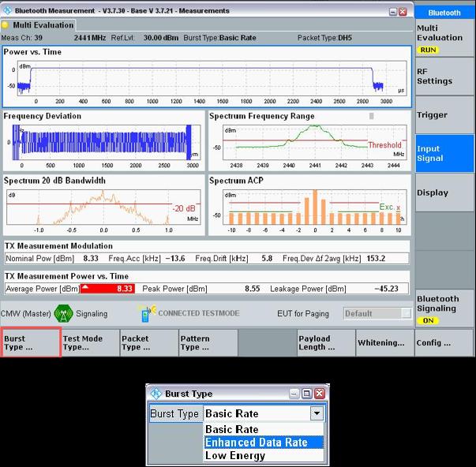The height and width of the screenshot is (467, 476).
Task: Click the Burst Type:Basic Rate header readout
Action: (x=219, y=38)
